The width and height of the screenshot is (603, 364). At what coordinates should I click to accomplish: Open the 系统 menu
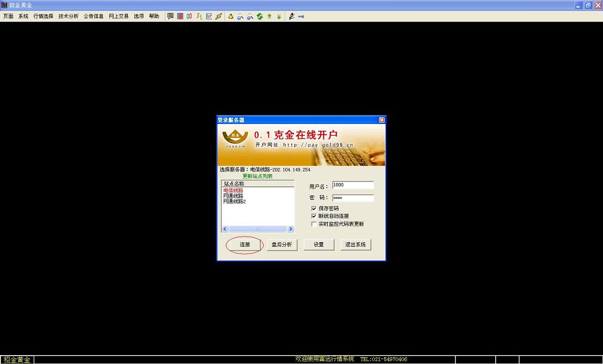click(x=24, y=16)
